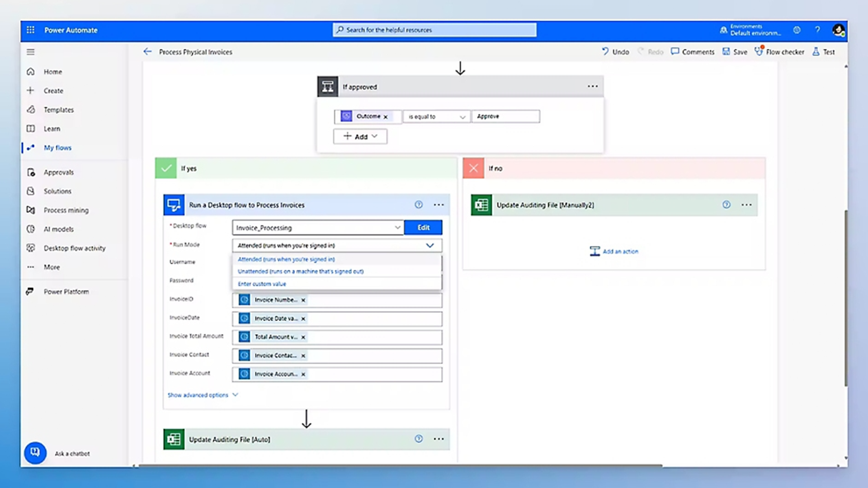868x488 pixels.
Task: Open ellipsis menu for Run a Desktop flow
Action: pyautogui.click(x=439, y=205)
